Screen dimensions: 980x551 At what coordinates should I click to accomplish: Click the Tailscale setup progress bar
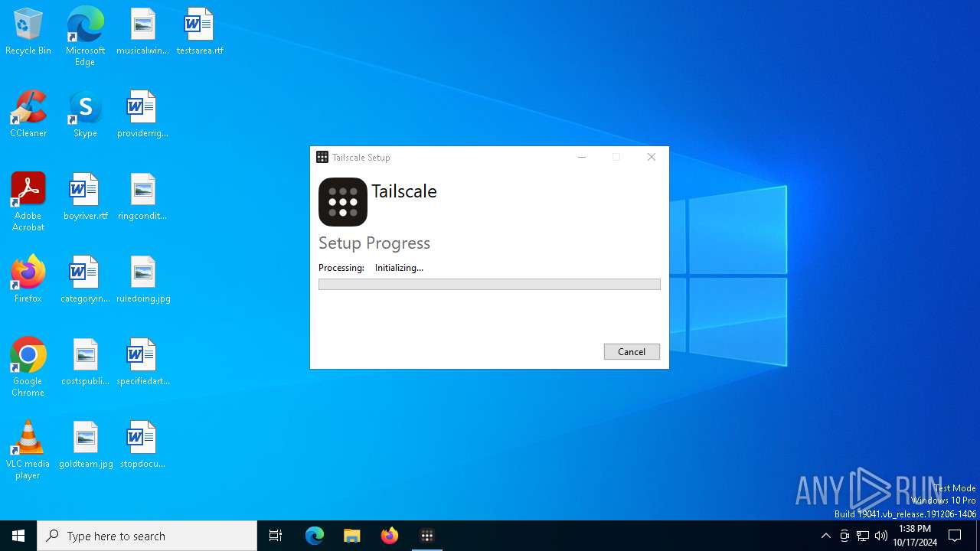489,284
